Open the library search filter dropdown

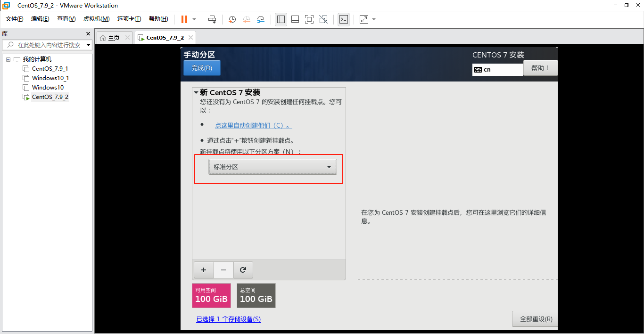(x=89, y=45)
